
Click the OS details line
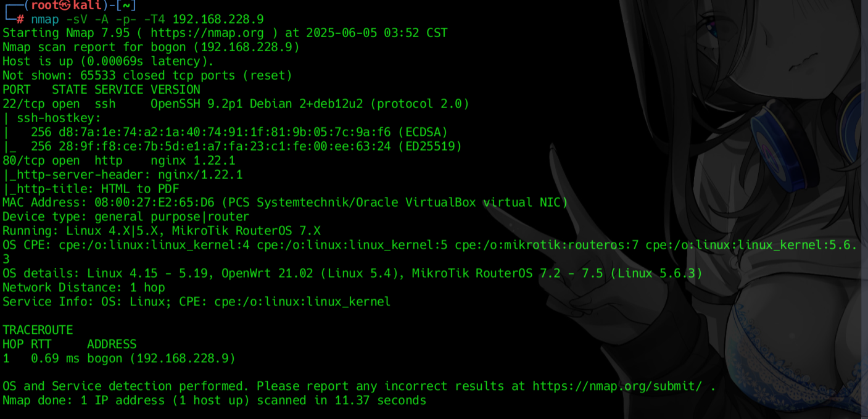(352, 273)
